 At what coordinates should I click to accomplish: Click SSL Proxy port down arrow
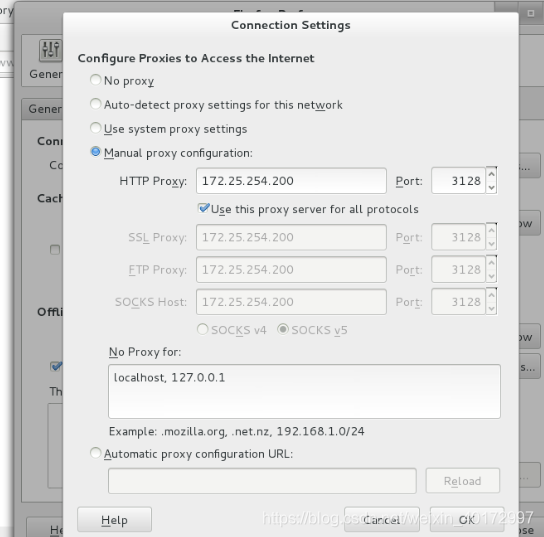click(491, 244)
